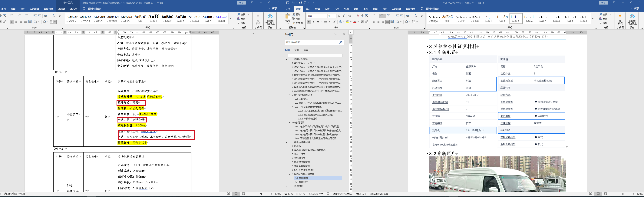Click the Format Painter (格式刷) tool
644x197 pixels.
pyautogui.click(x=298, y=23)
